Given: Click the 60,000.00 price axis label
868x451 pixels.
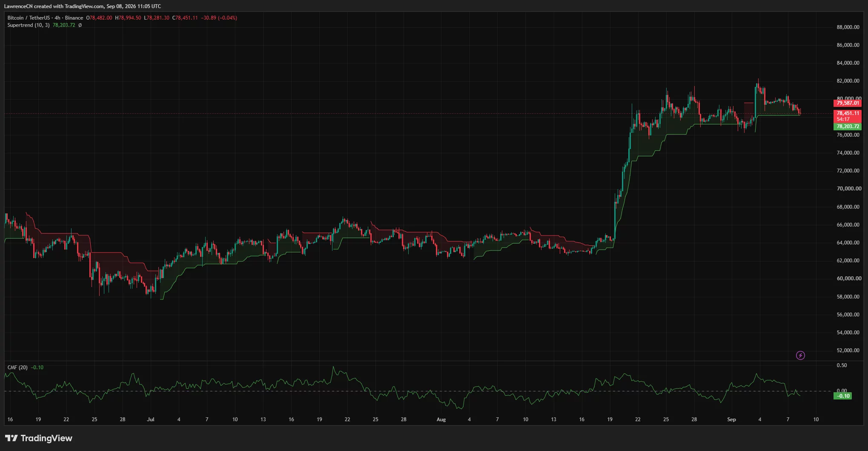Looking at the screenshot, I should [x=849, y=279].
